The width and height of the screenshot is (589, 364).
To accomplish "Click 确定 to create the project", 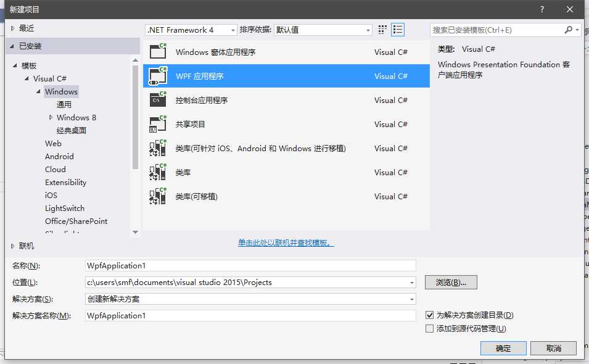I will coord(503,348).
